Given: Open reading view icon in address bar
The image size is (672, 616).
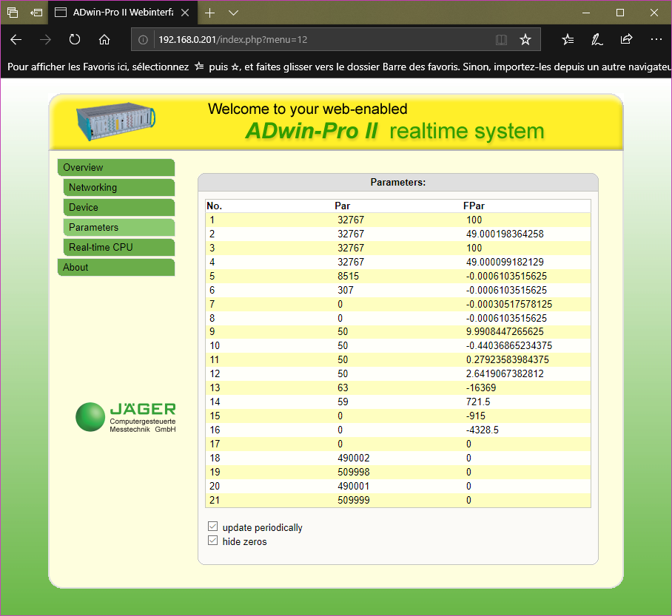Looking at the screenshot, I should [501, 40].
